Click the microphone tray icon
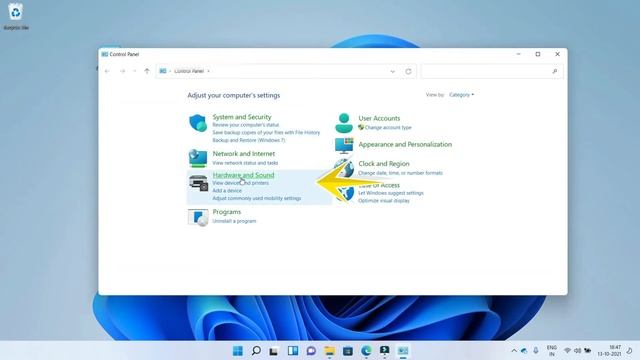 coord(536,351)
